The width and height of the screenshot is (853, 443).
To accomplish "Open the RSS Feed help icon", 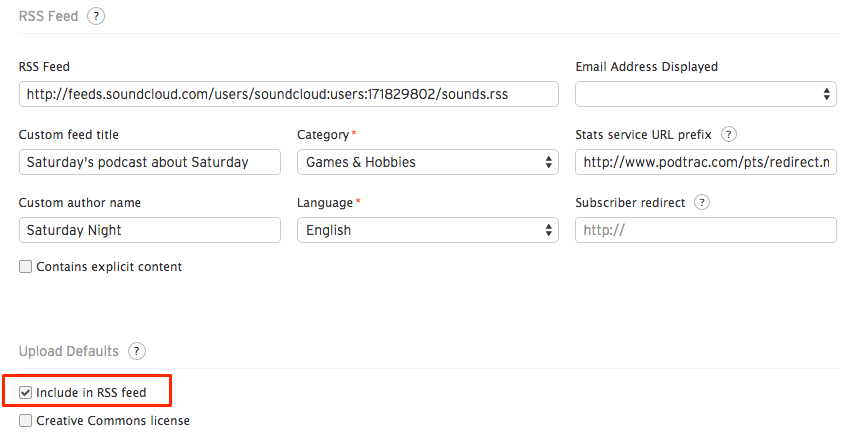I will pos(96,16).
